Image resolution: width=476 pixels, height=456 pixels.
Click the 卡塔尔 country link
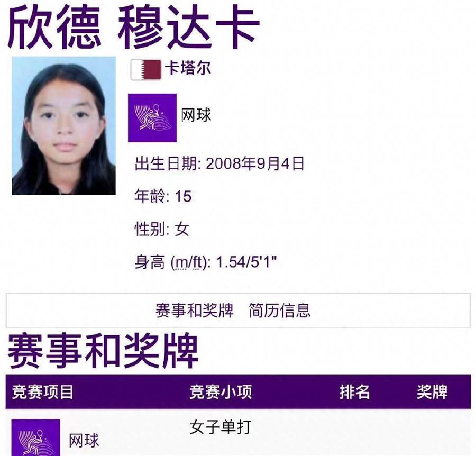pyautogui.click(x=188, y=68)
